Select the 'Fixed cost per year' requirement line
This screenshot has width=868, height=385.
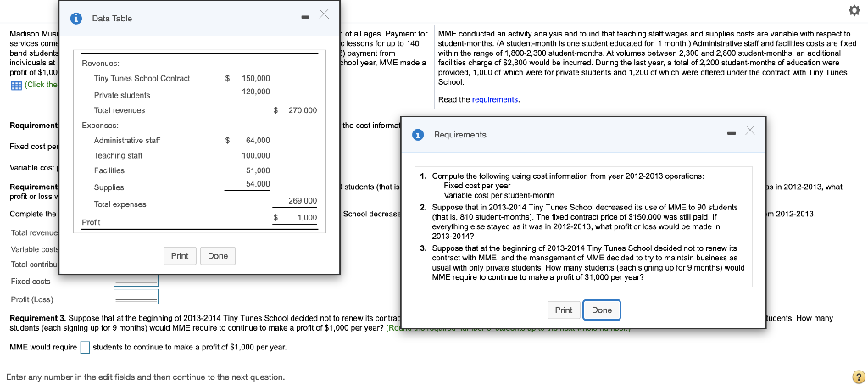click(476, 186)
